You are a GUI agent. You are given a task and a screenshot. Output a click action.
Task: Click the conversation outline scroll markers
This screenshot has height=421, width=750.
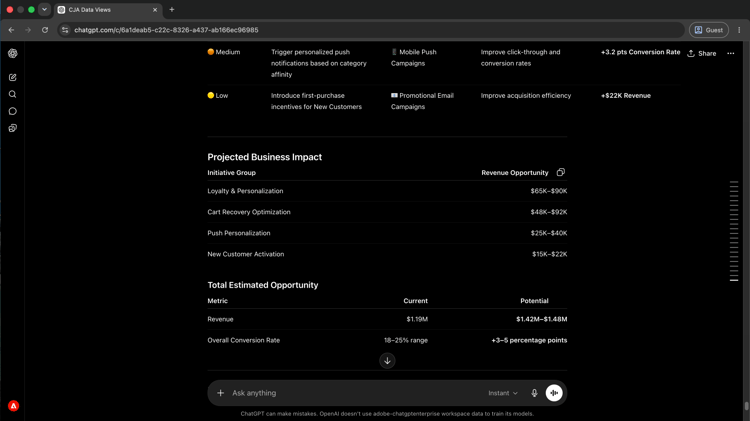pos(734,231)
